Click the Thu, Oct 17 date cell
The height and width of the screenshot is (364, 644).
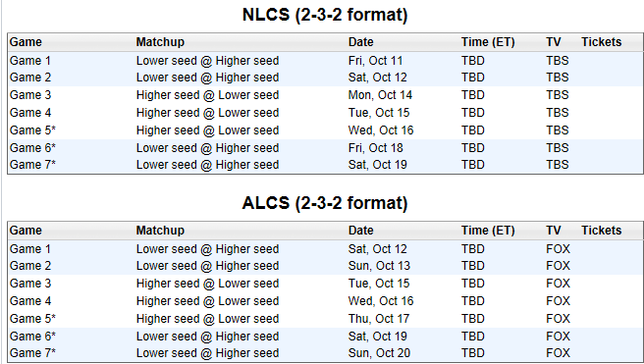pos(379,319)
